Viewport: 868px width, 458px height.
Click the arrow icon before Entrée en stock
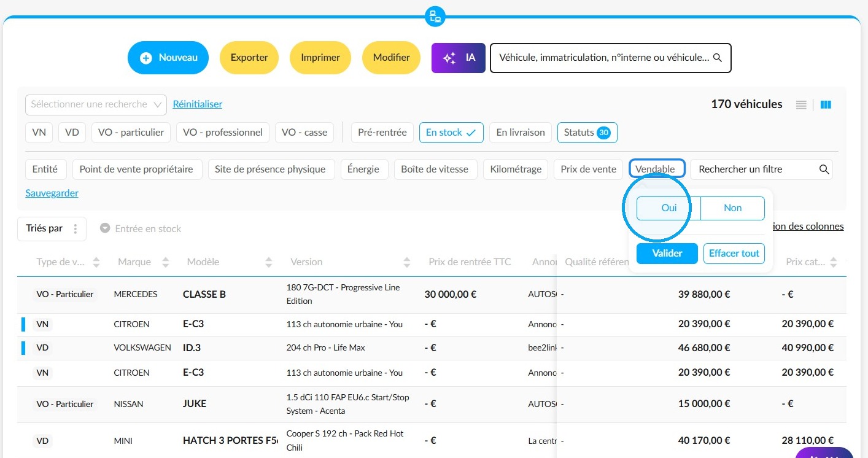[105, 228]
